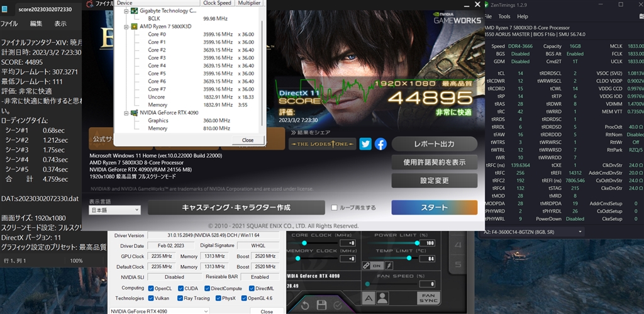Toggle the DirectML checkbox

pos(252,289)
